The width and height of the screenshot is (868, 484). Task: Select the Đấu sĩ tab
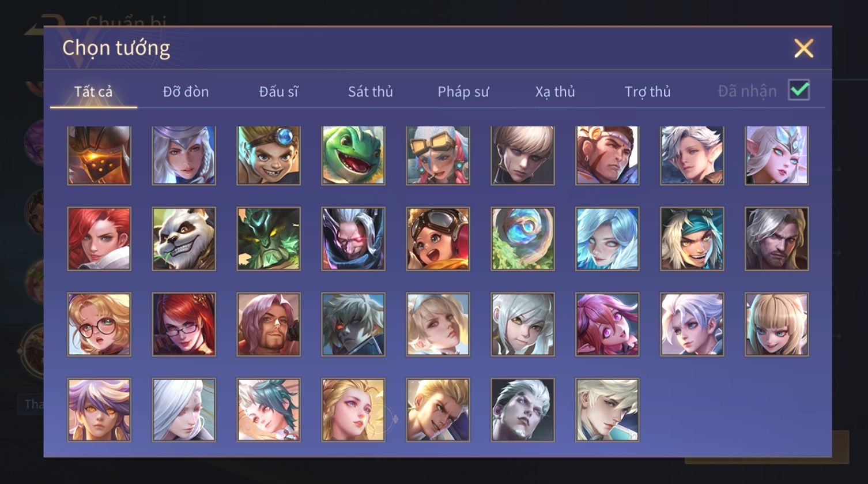click(278, 91)
